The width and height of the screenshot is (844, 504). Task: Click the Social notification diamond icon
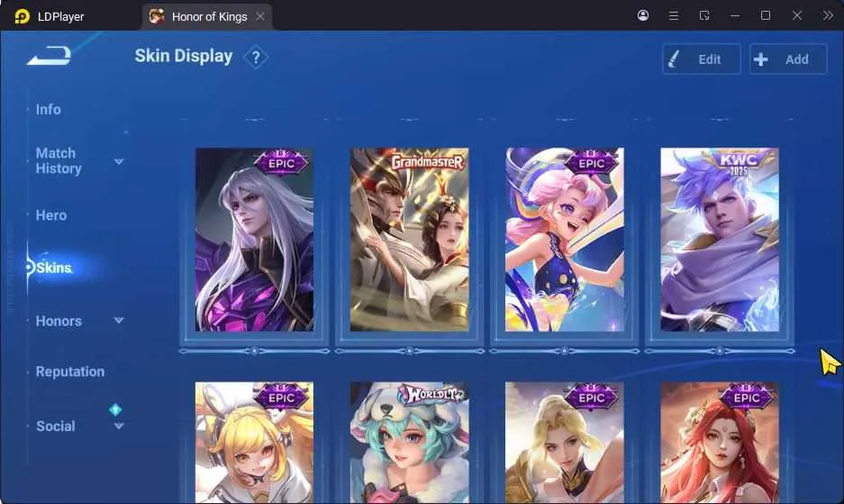[115, 409]
